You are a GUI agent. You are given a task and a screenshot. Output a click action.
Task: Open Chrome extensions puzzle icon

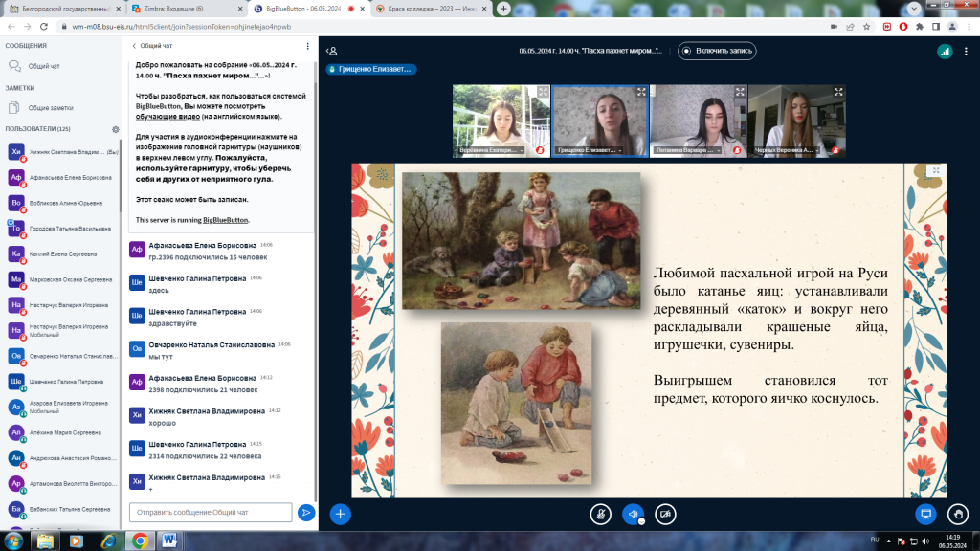coord(920,27)
